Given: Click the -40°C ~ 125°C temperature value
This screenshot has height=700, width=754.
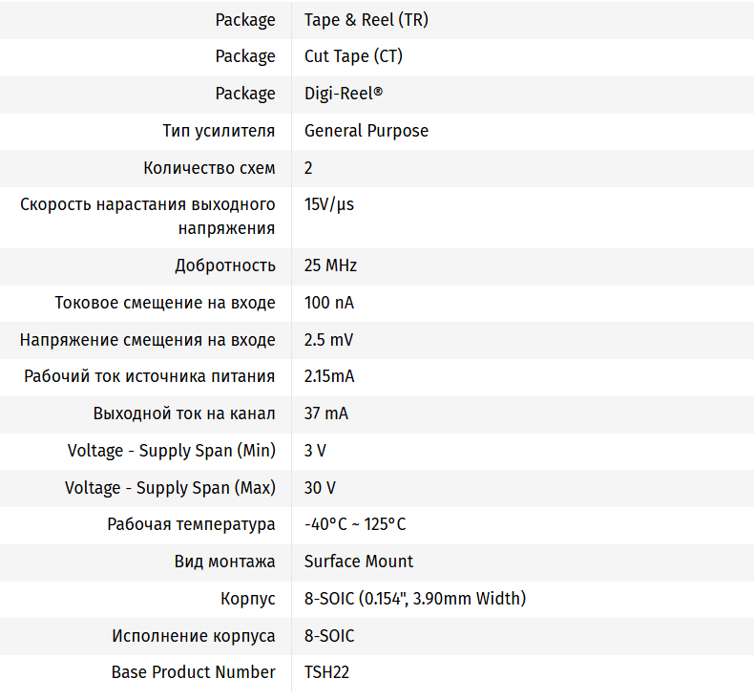Looking at the screenshot, I should coord(355,524).
